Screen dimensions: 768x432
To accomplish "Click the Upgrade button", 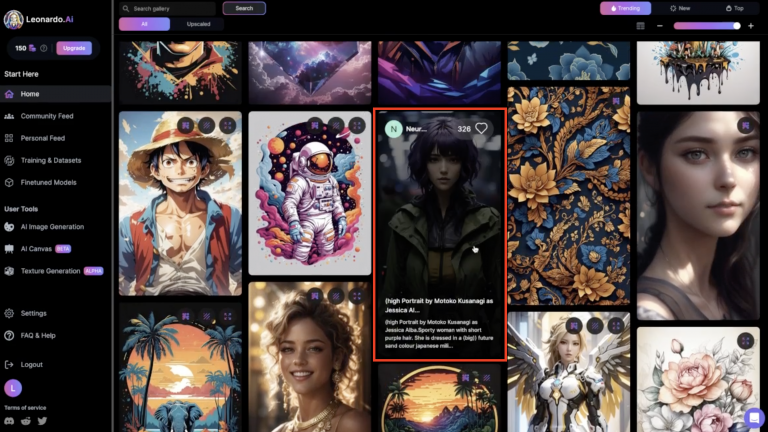I will coord(74,48).
